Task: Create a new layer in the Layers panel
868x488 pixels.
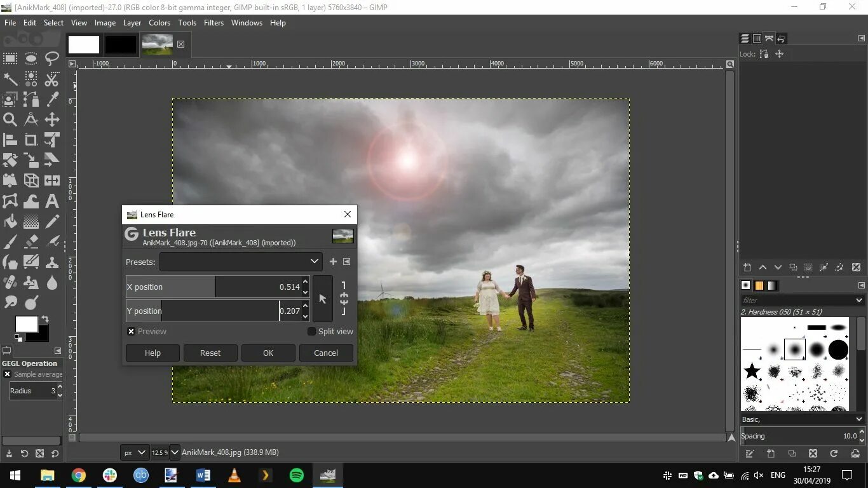Action: [x=747, y=268]
